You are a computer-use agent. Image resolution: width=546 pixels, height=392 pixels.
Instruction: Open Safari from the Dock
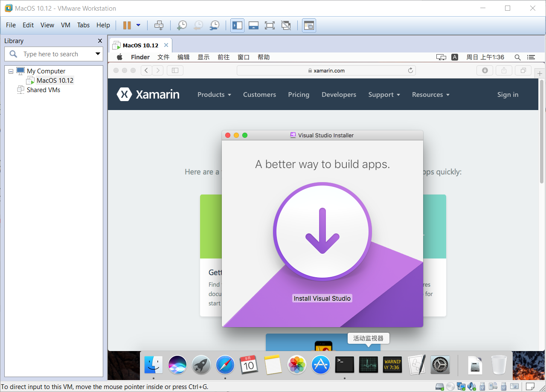pos(225,365)
